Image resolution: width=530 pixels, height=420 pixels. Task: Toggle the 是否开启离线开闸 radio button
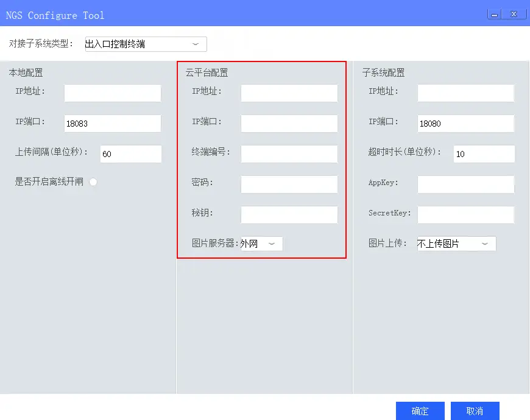[x=93, y=182]
